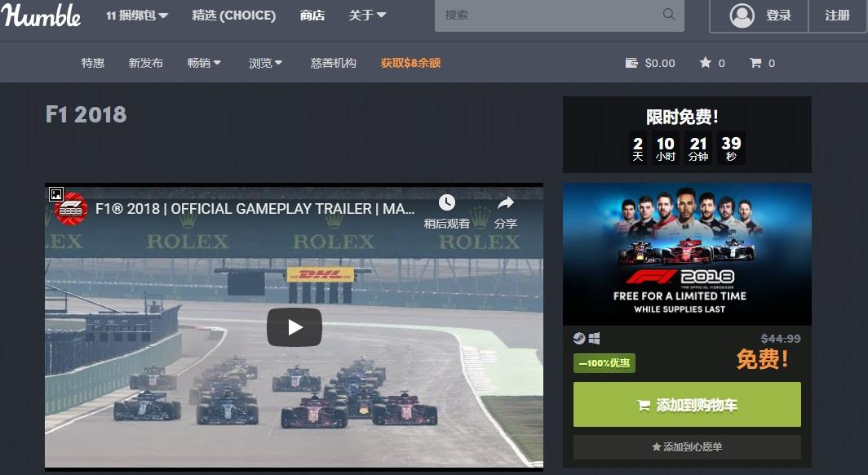Screen dimensions: 868x475
Task: Click the 限时免费! heading
Action: click(683, 117)
